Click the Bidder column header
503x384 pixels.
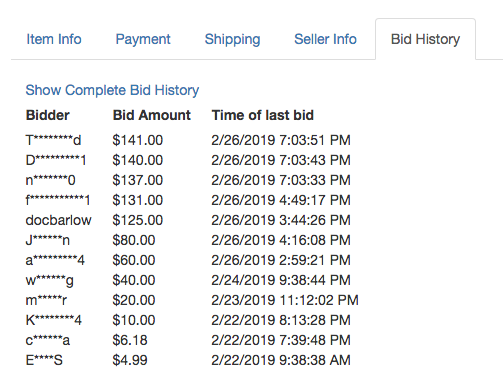(x=48, y=115)
